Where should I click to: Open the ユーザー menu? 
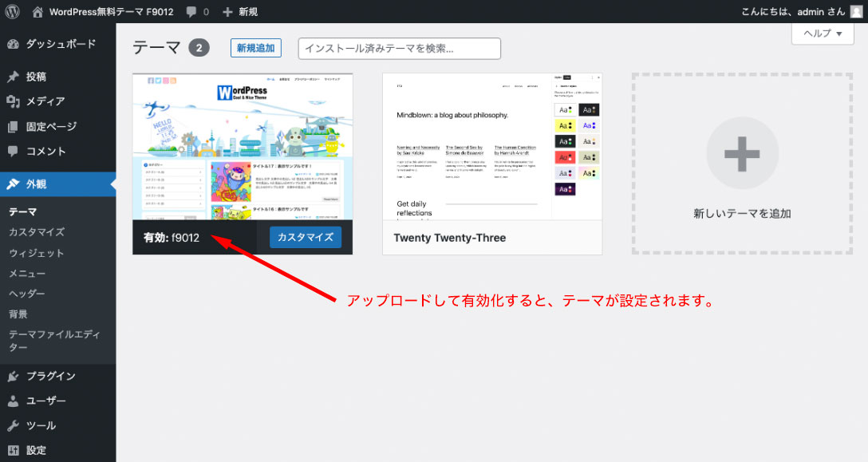click(x=45, y=401)
